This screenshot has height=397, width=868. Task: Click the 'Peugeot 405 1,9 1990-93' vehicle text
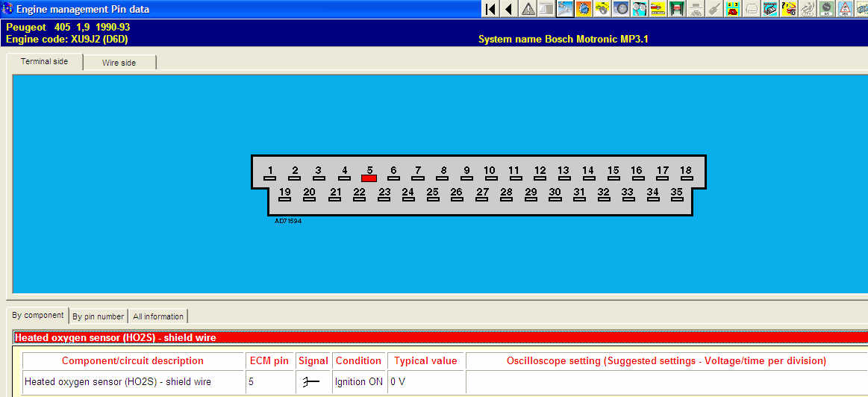pyautogui.click(x=68, y=27)
